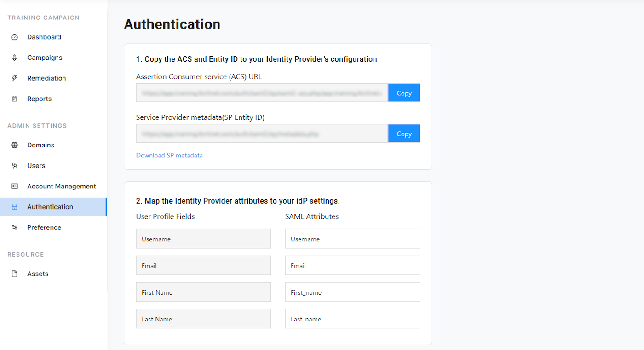Click the Reports clipboard icon
The width and height of the screenshot is (644, 350).
pyautogui.click(x=15, y=99)
